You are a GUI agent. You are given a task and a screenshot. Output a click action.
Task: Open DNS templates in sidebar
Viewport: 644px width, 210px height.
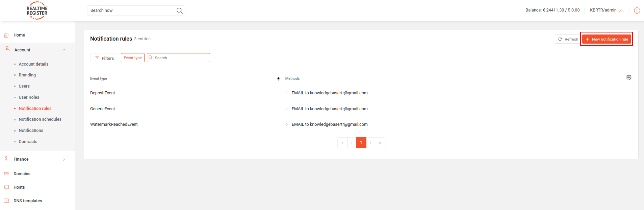pos(28,201)
